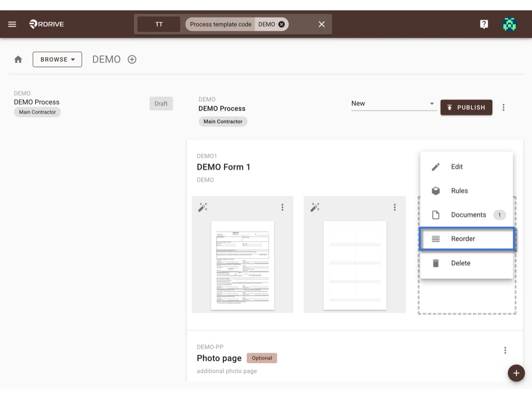Screen dimensions: 532x399
Task: Select Reorder from the context menu
Action: [462, 238]
